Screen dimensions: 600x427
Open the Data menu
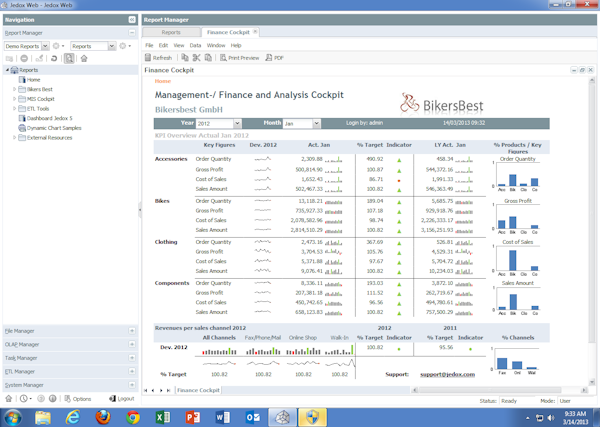(x=195, y=45)
